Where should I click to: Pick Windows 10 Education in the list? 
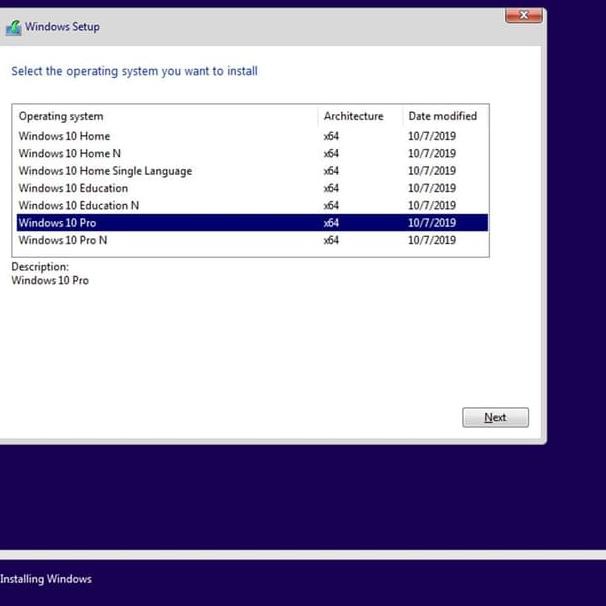click(73, 188)
